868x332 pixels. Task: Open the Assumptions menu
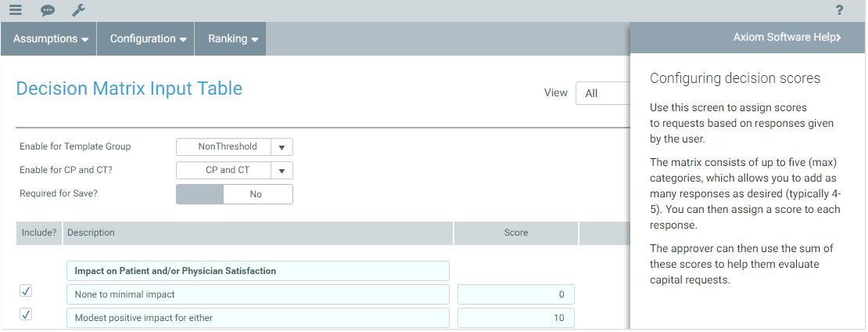coord(49,38)
